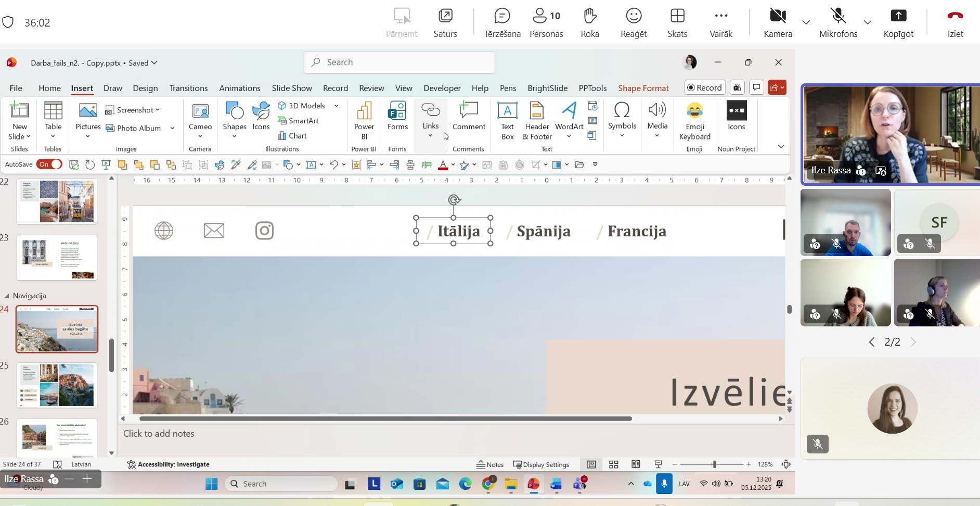The width and height of the screenshot is (980, 506).
Task: Open the 3D Models dropdown
Action: pos(336,105)
